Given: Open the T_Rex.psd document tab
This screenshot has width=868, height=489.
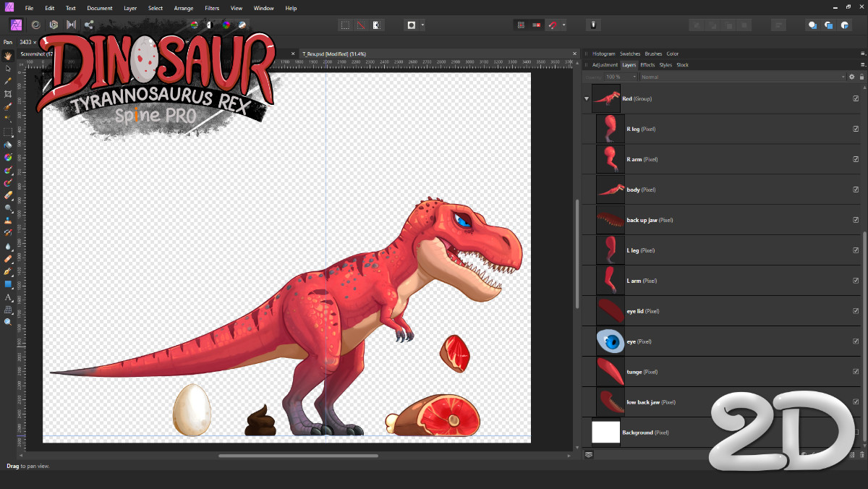Looking at the screenshot, I should 334,54.
